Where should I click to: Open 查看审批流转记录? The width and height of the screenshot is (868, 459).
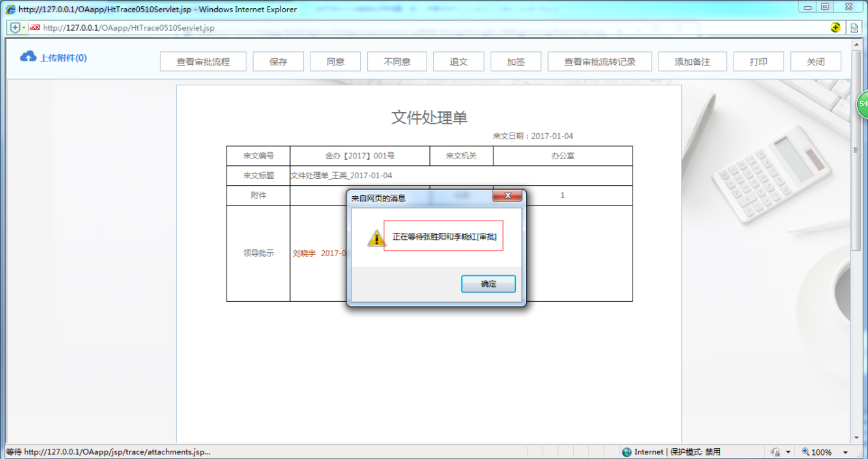(x=600, y=61)
